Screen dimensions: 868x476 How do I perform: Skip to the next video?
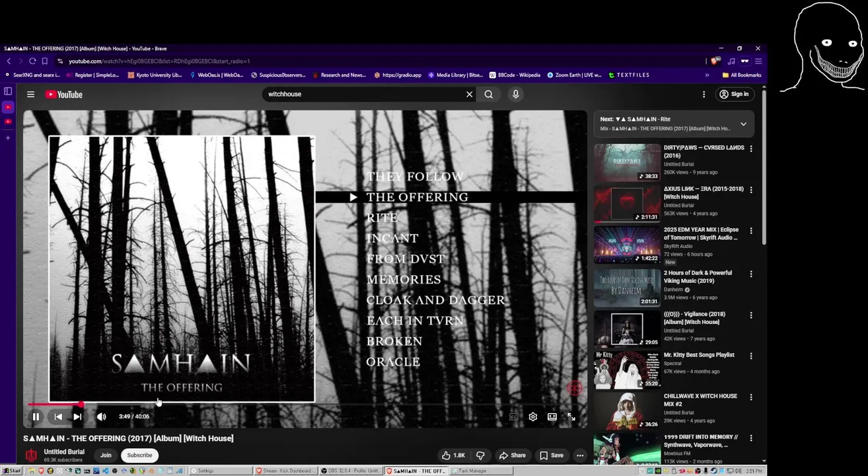point(77,416)
